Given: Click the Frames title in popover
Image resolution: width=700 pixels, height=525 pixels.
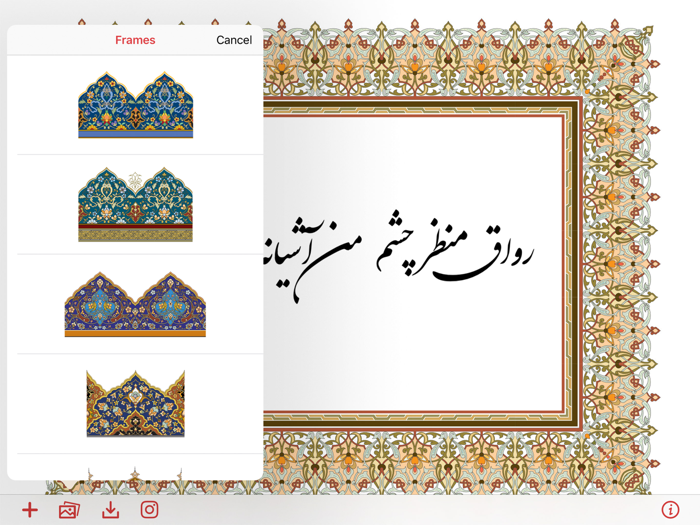Looking at the screenshot, I should [135, 40].
